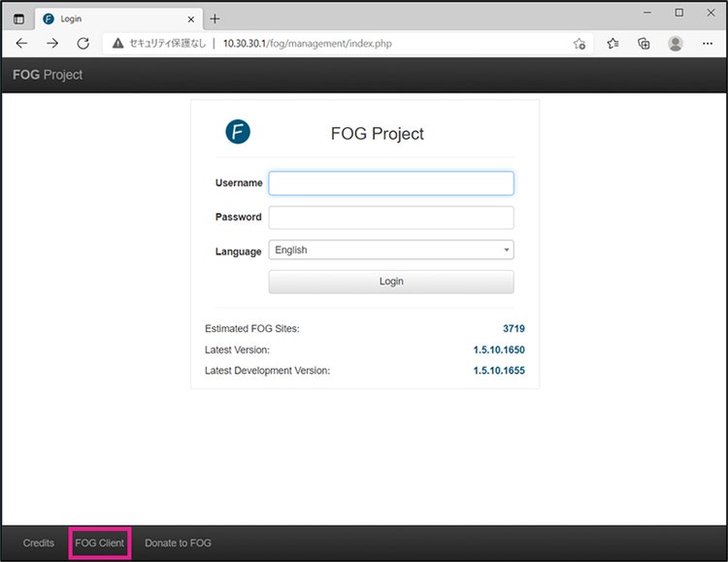728x562 pixels.
Task: Click the FOG Project header title
Action: (x=48, y=75)
